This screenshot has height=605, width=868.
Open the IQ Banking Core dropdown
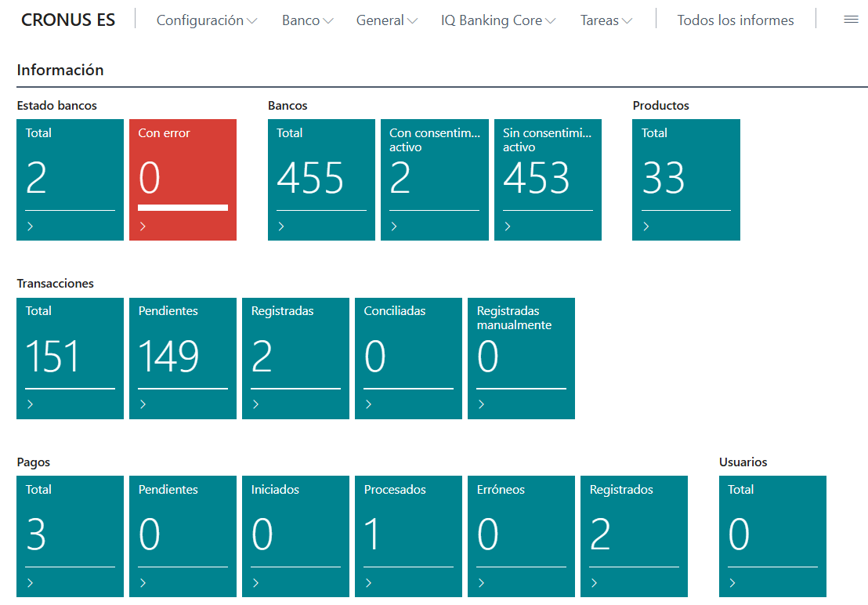click(x=498, y=20)
